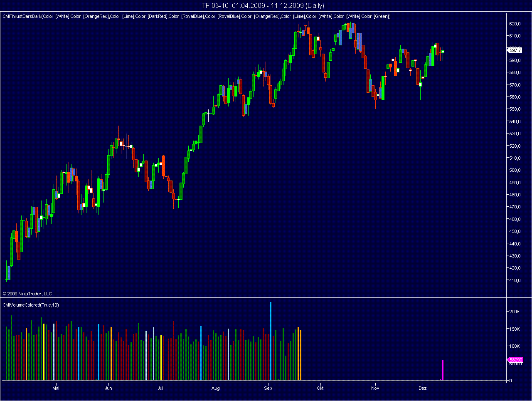Click the Aug date axis label
This screenshot has width=532, height=401.
click(215, 388)
